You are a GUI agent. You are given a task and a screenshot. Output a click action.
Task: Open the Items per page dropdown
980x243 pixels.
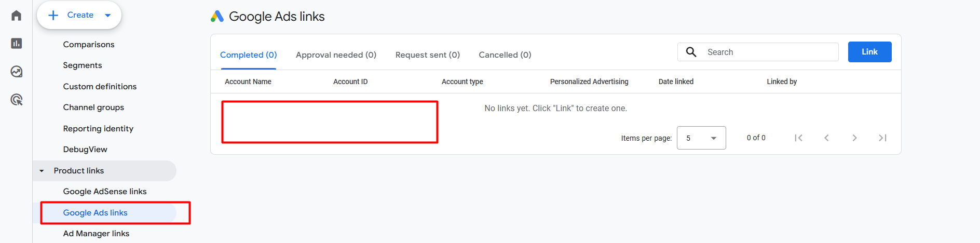click(x=701, y=138)
